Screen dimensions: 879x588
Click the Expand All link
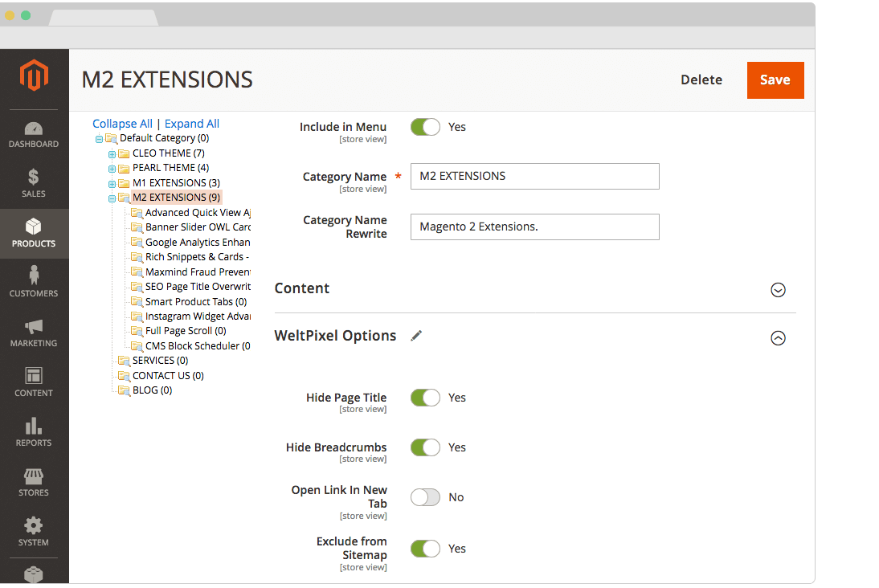[x=192, y=124]
